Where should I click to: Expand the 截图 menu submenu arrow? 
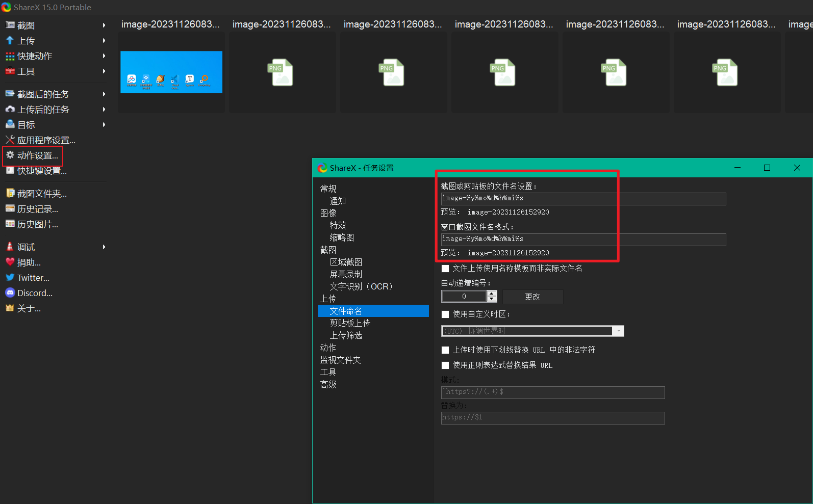tap(104, 25)
